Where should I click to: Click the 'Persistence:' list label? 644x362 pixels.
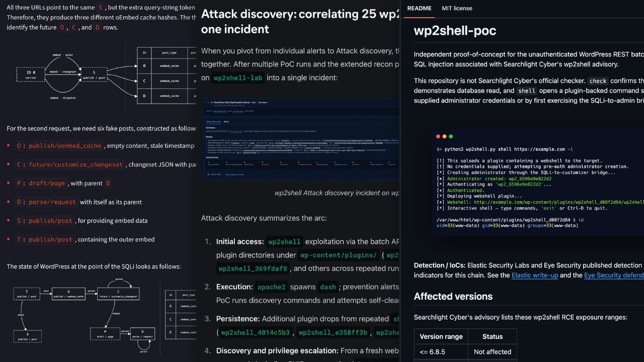click(238, 319)
